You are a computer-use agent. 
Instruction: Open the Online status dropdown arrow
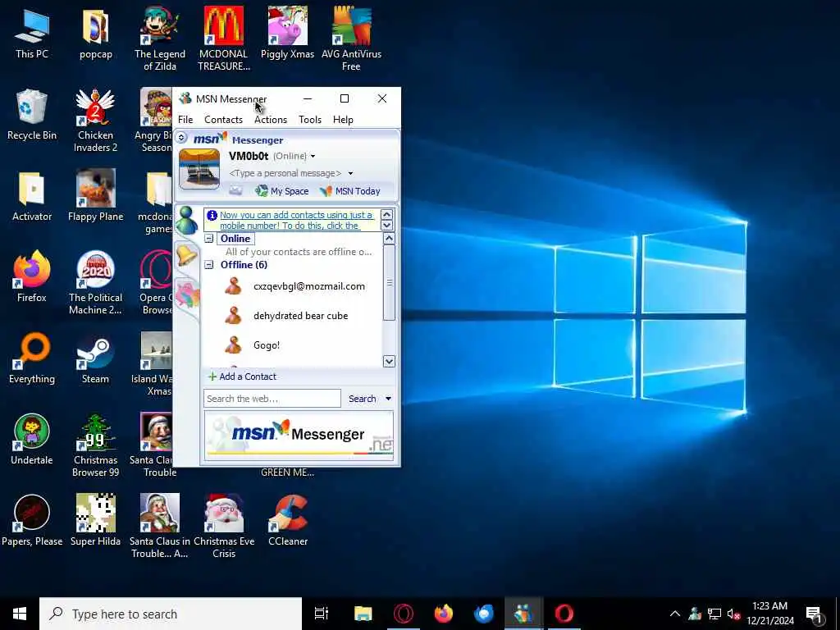point(313,157)
